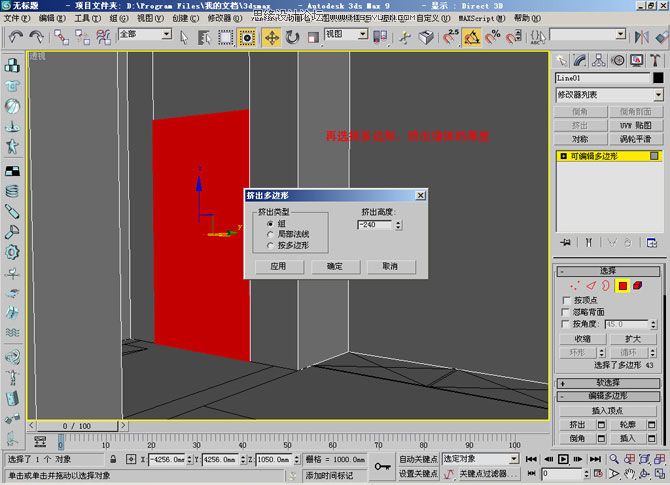Click 确定 button in extrude dialog

point(335,266)
